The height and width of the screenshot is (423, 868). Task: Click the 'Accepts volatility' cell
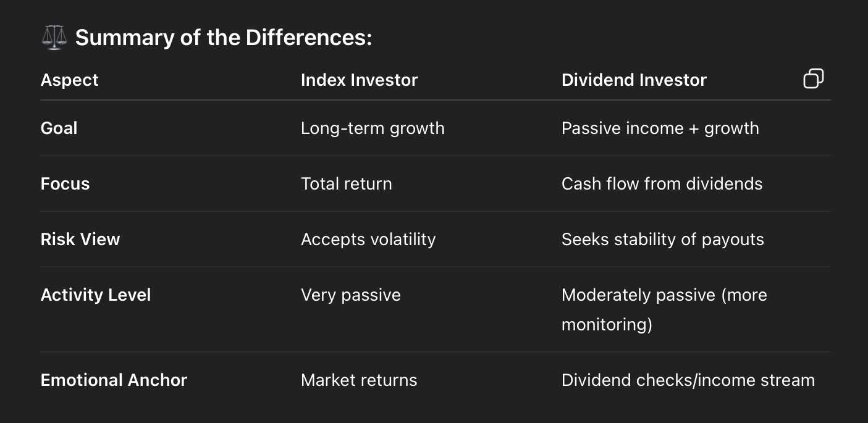coord(368,240)
